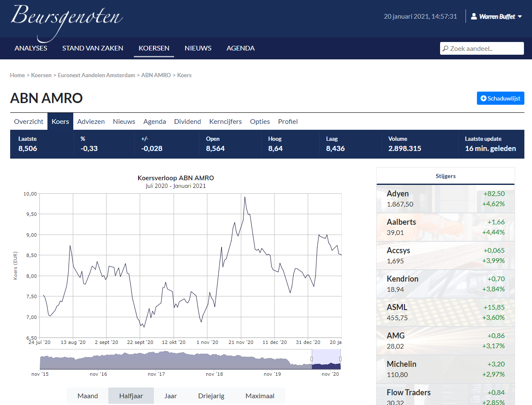
Task: Click the search magnifier icon
Action: coord(446,49)
